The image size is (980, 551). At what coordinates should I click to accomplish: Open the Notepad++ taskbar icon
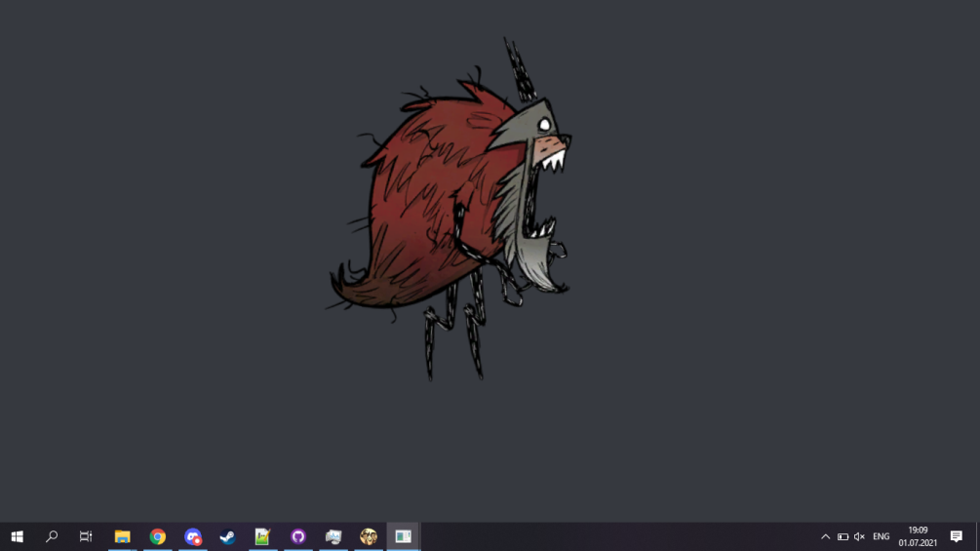tap(262, 536)
